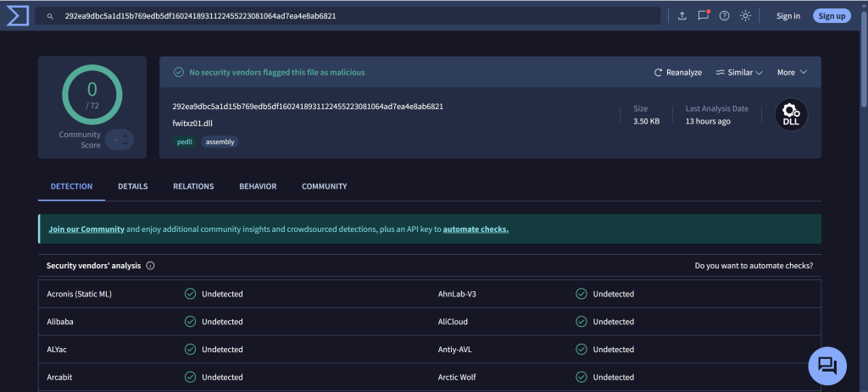868x392 pixels.
Task: Click the AhnLab-V3 undetected check icon
Action: (581, 294)
